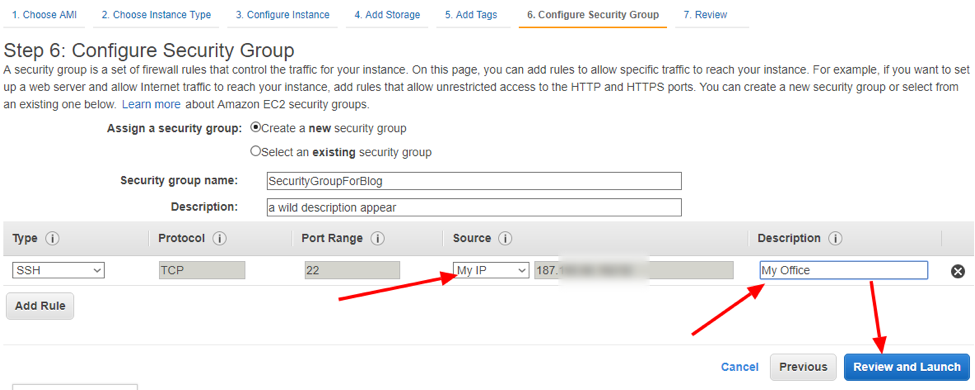The image size is (975, 390).
Task: Go back with Previous button
Action: [803, 367]
